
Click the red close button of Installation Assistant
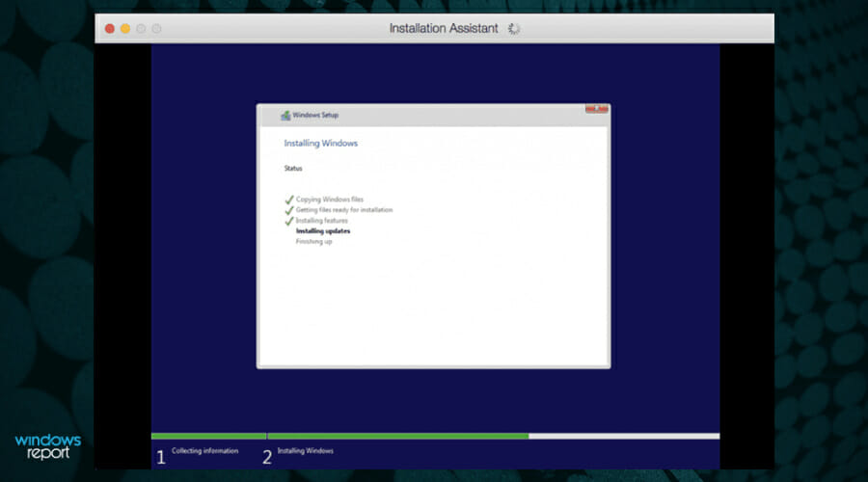click(x=110, y=29)
